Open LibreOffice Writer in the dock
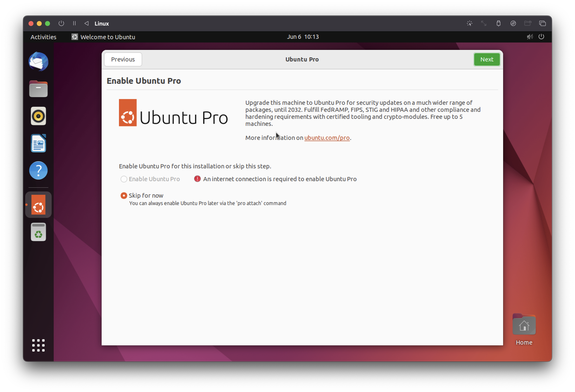Viewport: 575px width, 392px height. [x=38, y=143]
